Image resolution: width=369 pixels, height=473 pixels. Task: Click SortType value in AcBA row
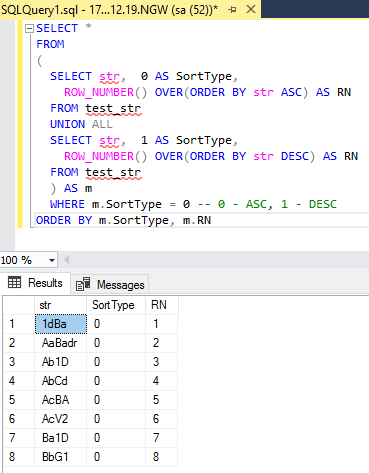click(x=116, y=400)
